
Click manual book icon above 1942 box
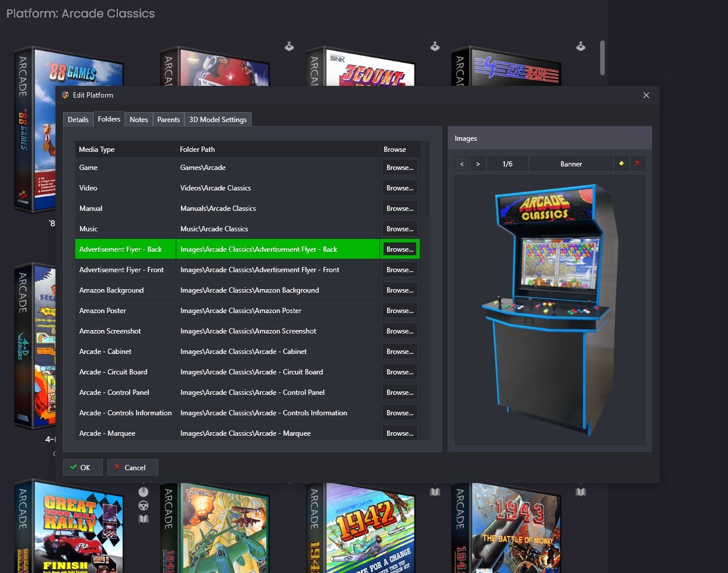(x=435, y=492)
